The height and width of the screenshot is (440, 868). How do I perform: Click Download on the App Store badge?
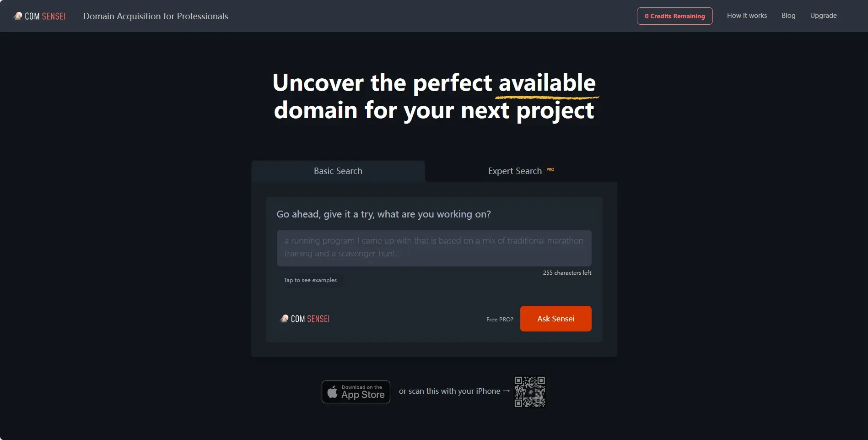pos(356,392)
